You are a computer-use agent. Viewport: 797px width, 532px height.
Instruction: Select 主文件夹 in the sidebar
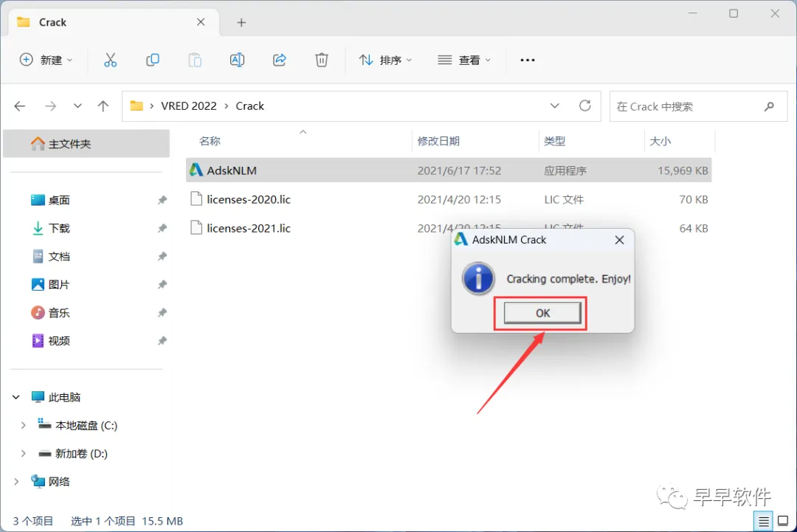click(86, 144)
